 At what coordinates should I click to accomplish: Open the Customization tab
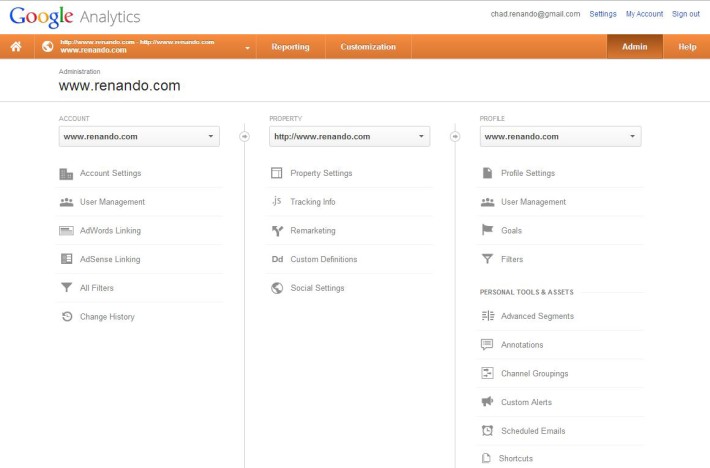pyautogui.click(x=368, y=47)
